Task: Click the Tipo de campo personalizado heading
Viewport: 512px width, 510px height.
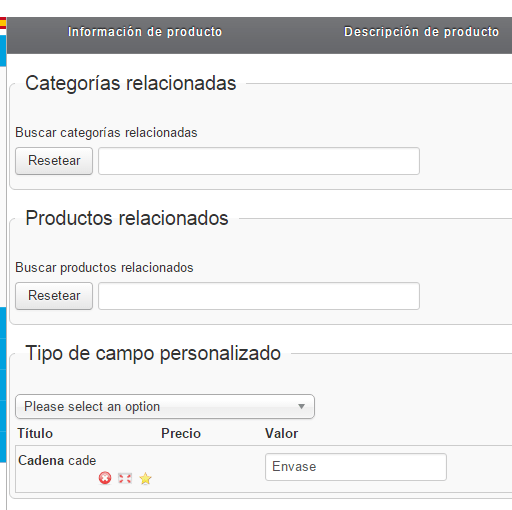Action: 153,353
